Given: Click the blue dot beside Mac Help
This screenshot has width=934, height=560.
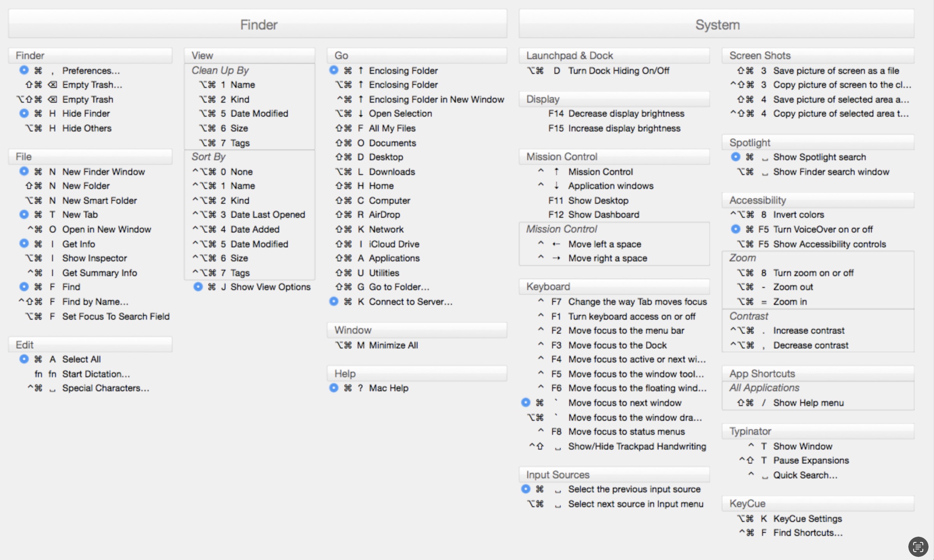Looking at the screenshot, I should point(334,388).
